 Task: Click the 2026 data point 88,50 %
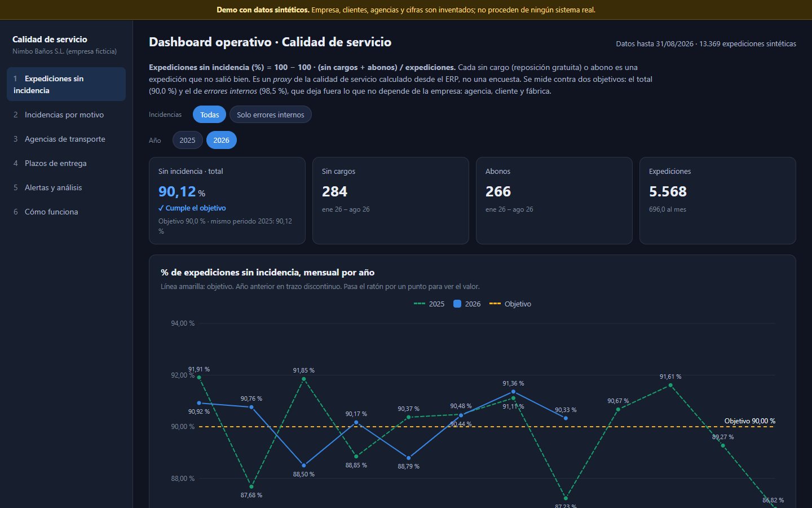[304, 466]
